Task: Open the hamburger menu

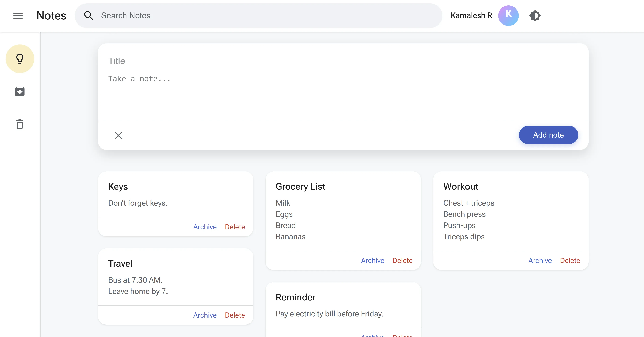Action: tap(18, 15)
